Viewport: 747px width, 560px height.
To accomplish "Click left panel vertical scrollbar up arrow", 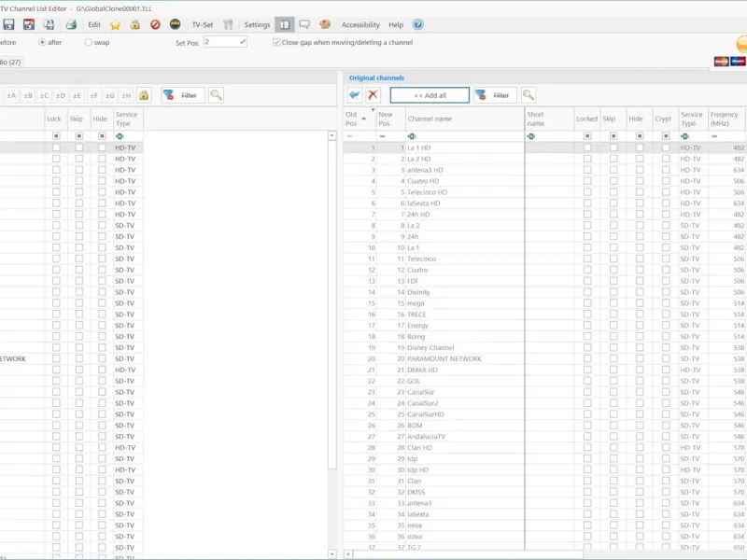I will [332, 136].
